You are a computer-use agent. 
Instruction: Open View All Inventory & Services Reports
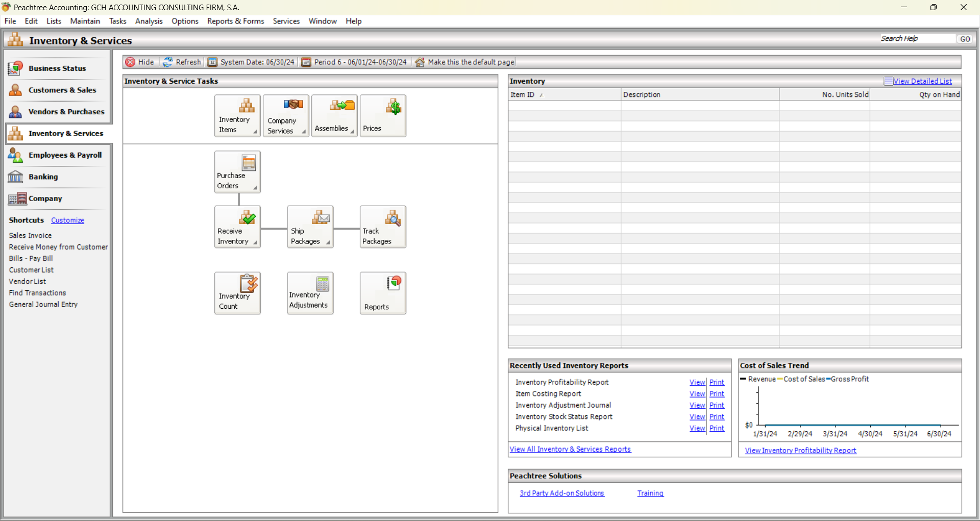tap(570, 449)
